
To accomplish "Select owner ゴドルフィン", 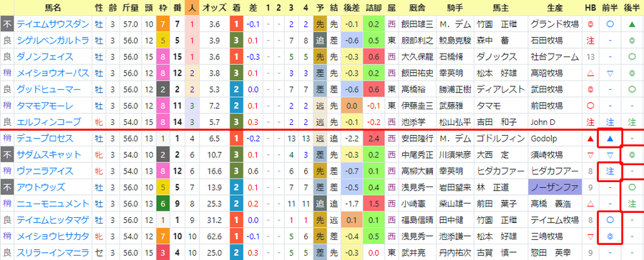I will tap(501, 139).
